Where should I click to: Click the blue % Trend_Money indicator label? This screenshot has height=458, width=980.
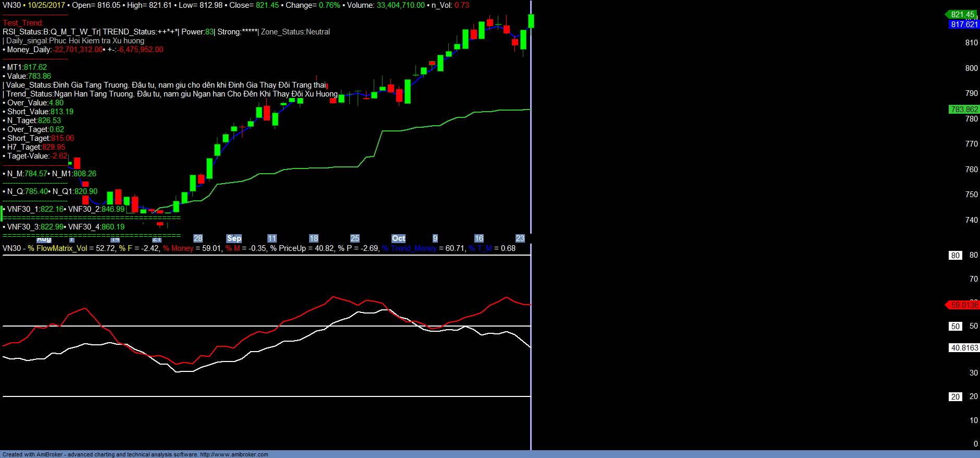tap(409, 248)
